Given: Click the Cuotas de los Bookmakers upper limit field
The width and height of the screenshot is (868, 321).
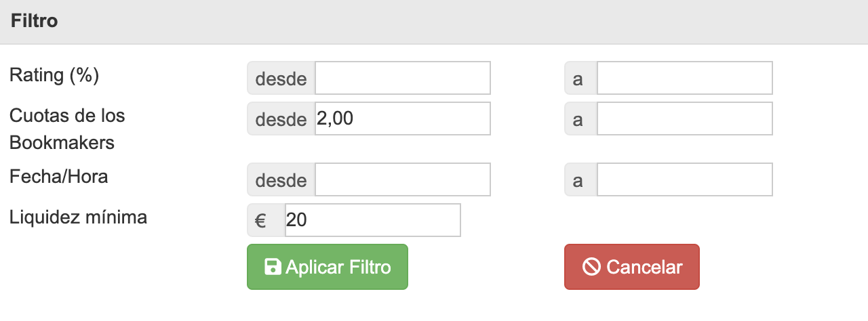Looking at the screenshot, I should (684, 119).
